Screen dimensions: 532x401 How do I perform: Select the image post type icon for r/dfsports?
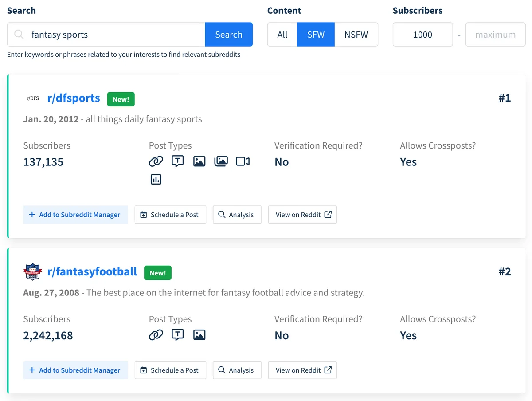click(199, 161)
